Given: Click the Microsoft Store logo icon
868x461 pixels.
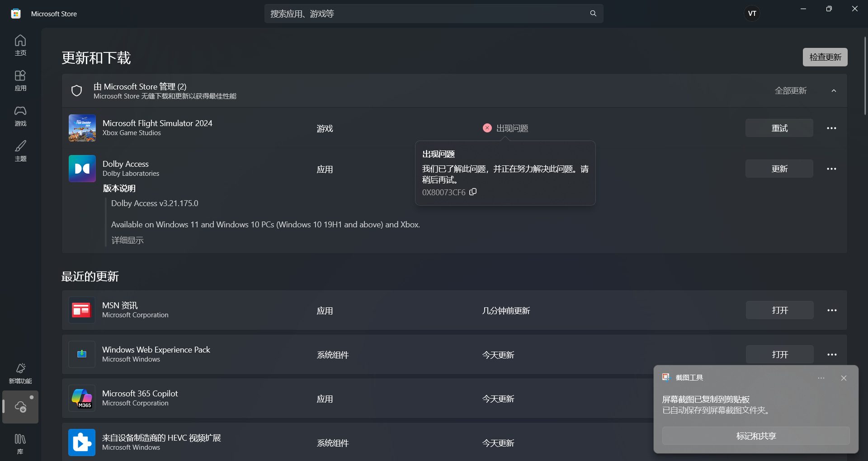Looking at the screenshot, I should tap(16, 14).
